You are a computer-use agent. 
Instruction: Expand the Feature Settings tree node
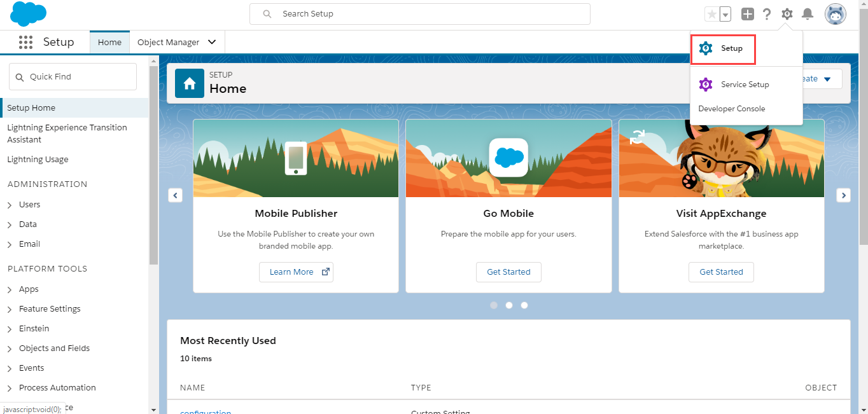point(10,309)
